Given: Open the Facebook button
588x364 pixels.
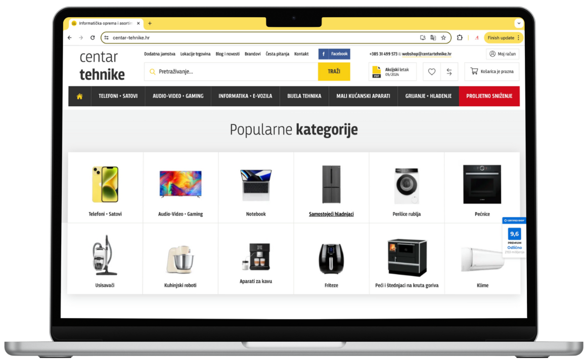Looking at the screenshot, I should (334, 54).
